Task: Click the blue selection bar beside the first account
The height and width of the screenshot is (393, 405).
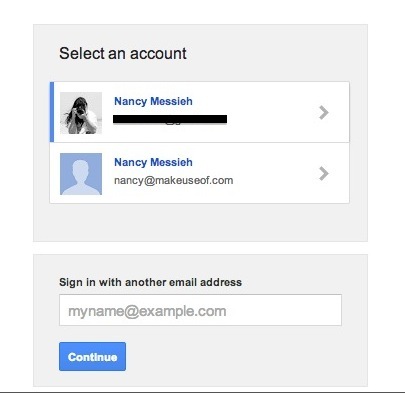Action: coord(52,112)
